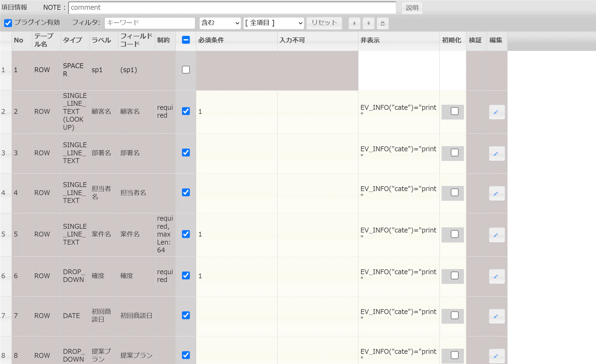Check the selection checkbox for the sp1 row
The height and width of the screenshot is (364, 596).
click(186, 70)
